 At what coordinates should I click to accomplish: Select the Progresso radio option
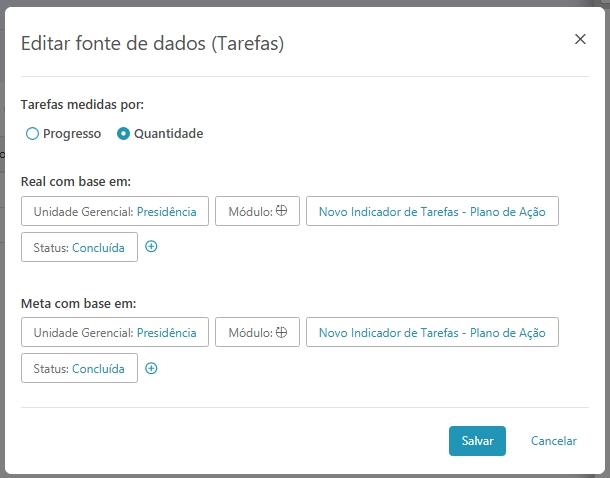[33, 133]
